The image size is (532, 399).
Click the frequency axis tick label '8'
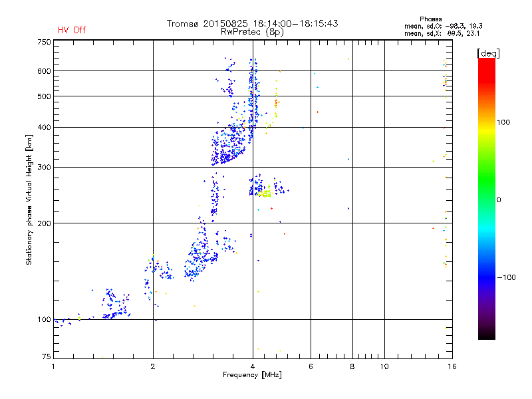(352, 366)
